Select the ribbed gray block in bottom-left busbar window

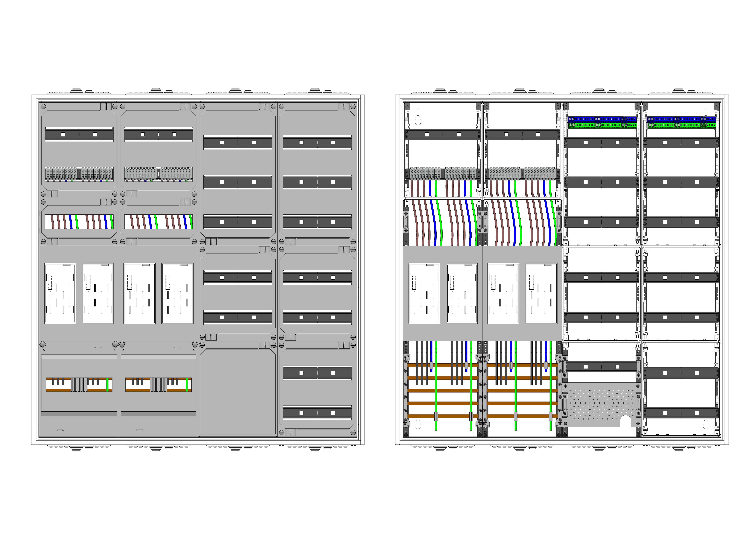coord(79,384)
